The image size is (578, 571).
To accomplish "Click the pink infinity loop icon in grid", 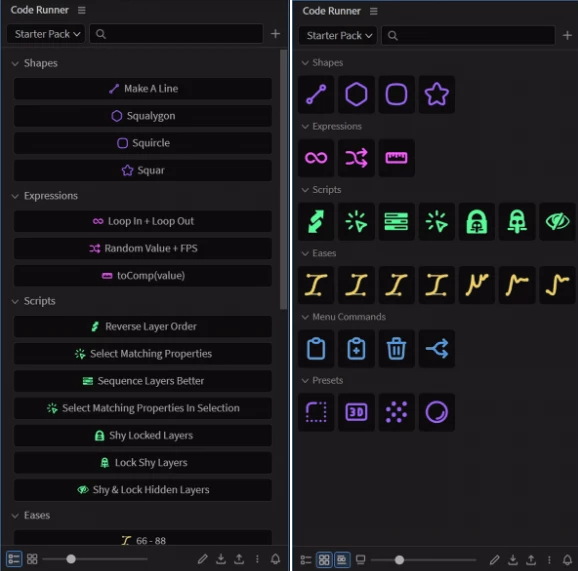I will click(316, 158).
